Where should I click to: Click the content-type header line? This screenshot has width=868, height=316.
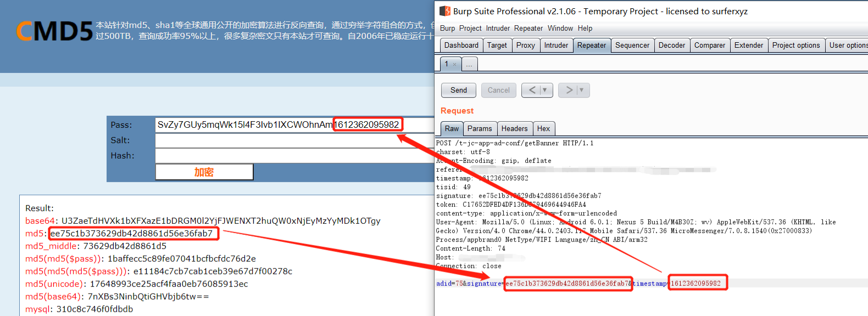pyautogui.click(x=526, y=213)
